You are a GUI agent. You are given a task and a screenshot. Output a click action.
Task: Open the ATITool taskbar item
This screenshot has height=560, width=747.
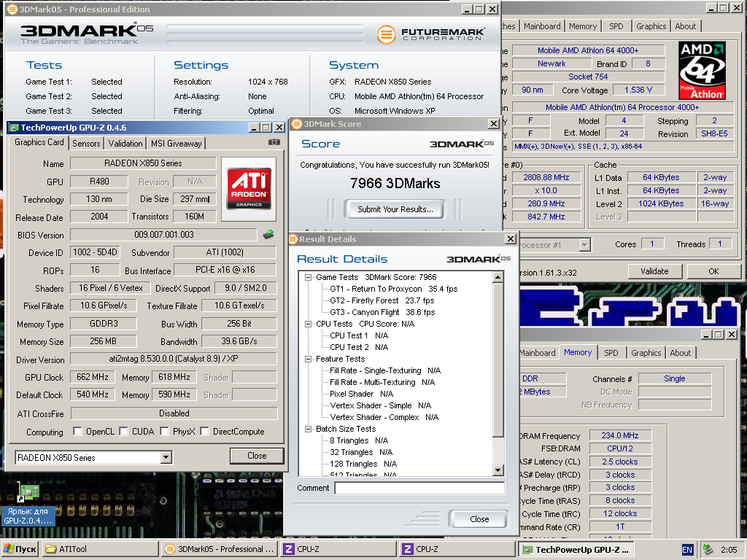pyautogui.click(x=100, y=549)
